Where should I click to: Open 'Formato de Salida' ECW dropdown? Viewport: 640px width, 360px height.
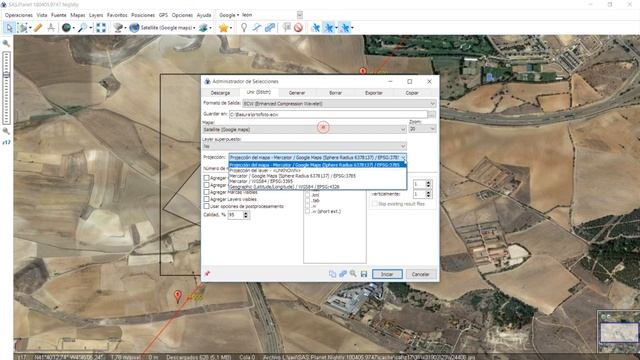tap(339, 104)
